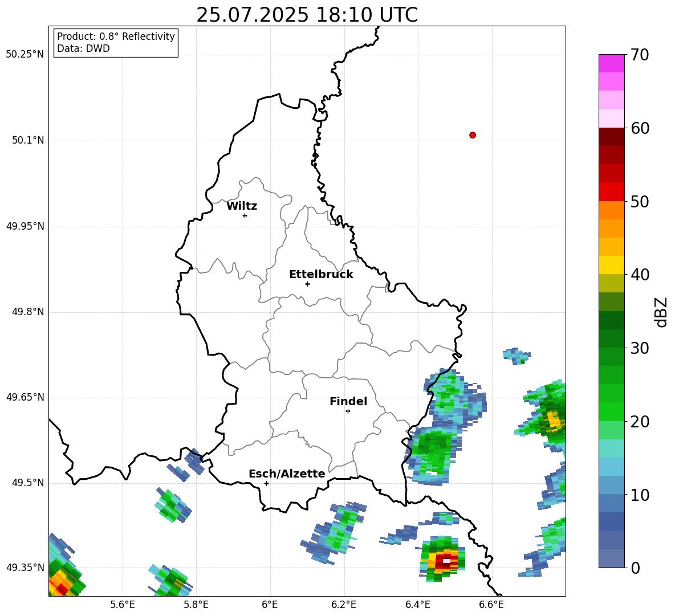Viewport: 675px width, 616px height.
Task: Click the Wiltz station cross marker
Action: [x=245, y=215]
